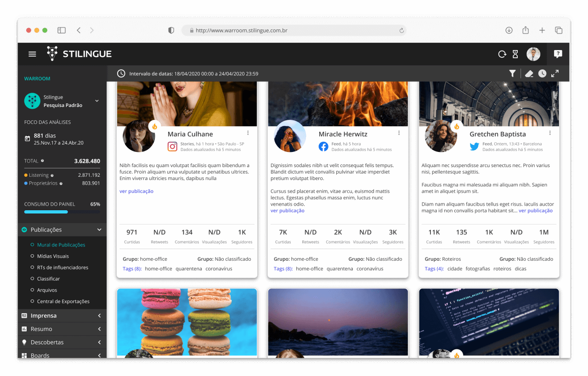Toggle the browser sidebar button

click(62, 30)
